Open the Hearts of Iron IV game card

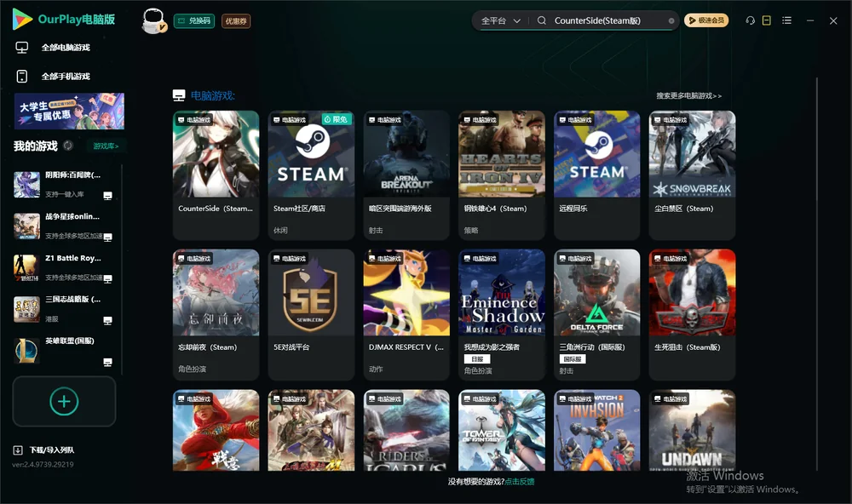pyautogui.click(x=502, y=175)
